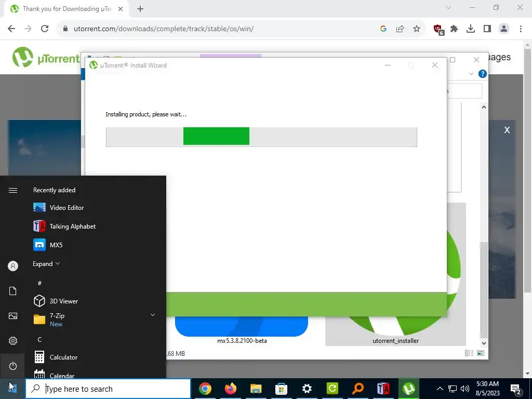Switch Explorer to large icons view
532x399 pixels.
(481, 353)
